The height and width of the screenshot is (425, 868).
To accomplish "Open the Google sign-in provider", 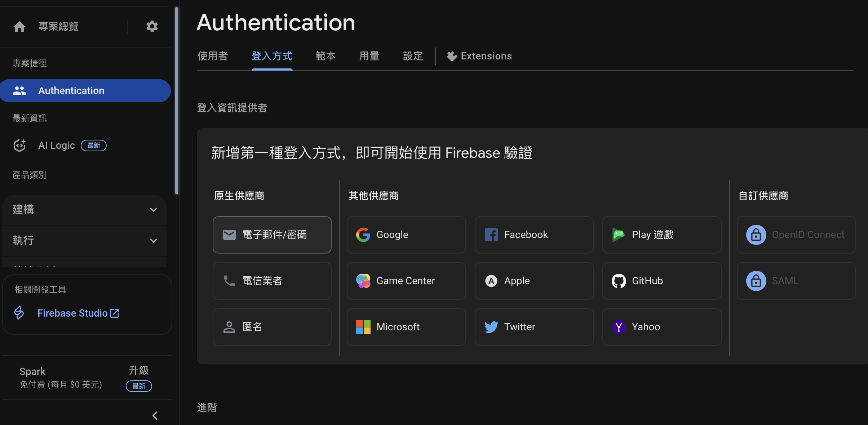I will pos(406,235).
